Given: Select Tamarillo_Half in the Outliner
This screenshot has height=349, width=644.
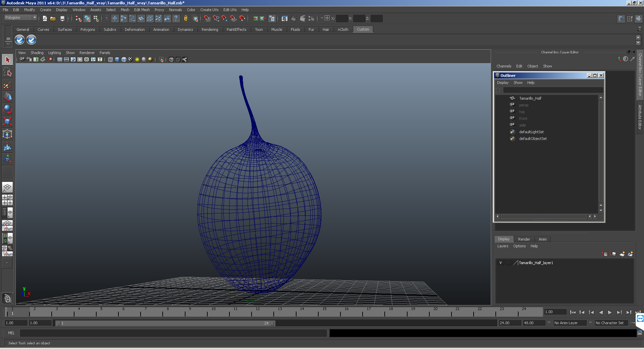Looking at the screenshot, I should [x=530, y=98].
